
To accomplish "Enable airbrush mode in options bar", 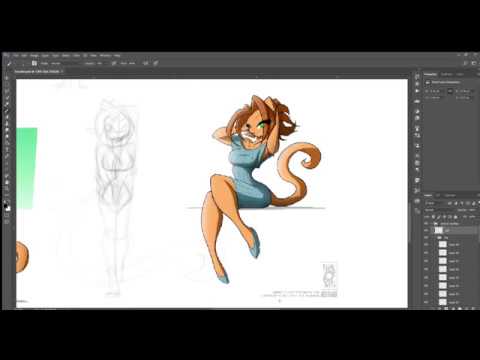I will 146,63.
